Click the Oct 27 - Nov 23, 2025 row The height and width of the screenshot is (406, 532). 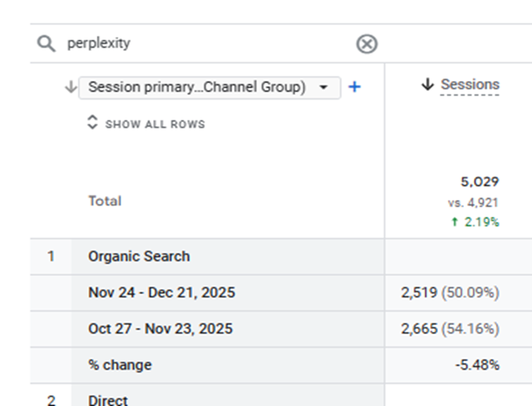click(x=160, y=329)
